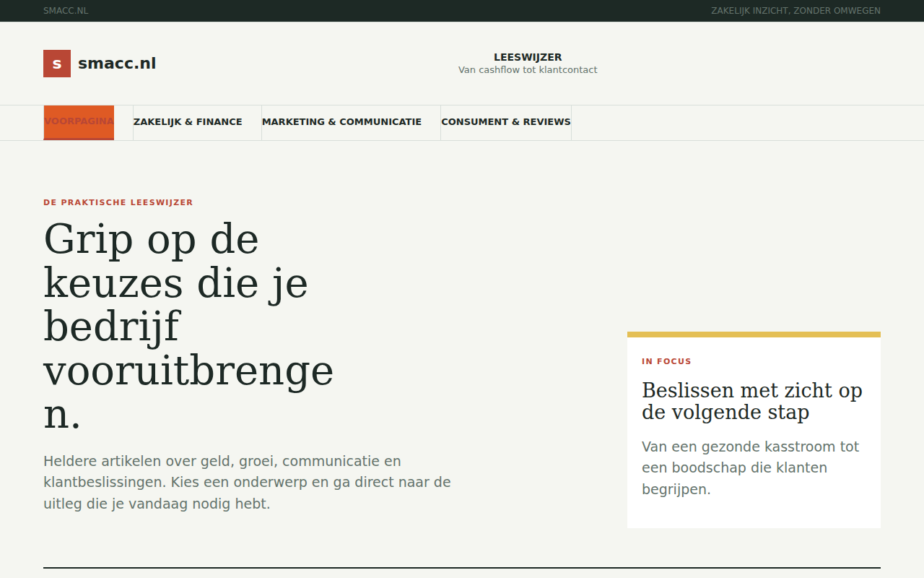Viewport: 924px width, 578px height.
Task: Click the 'Grip op de keuzes' headline
Action: coord(188,327)
